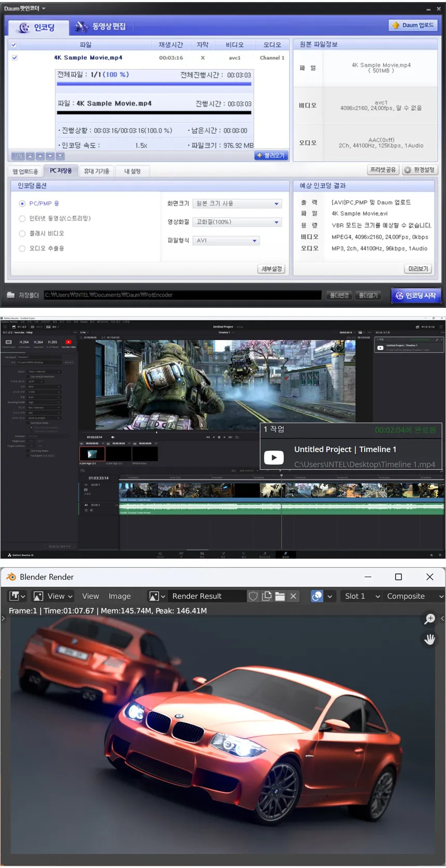Click the hand pan icon in Blender
Image resolution: width=446 pixels, height=868 pixels.
430,639
